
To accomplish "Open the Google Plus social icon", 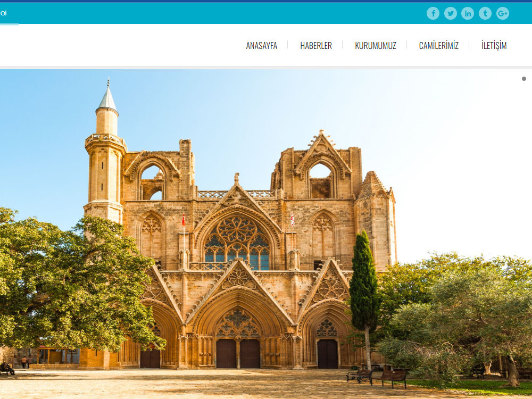I will [503, 13].
